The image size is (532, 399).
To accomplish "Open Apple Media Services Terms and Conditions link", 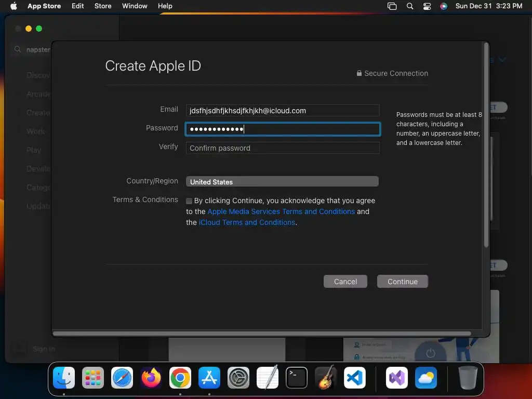I will click(x=281, y=211).
